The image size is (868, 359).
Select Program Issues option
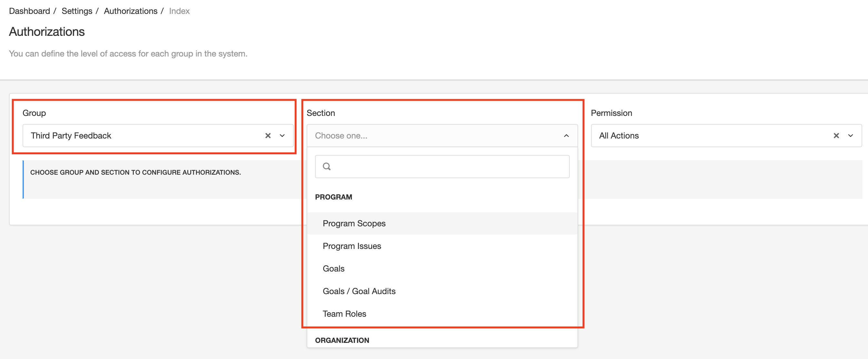coord(442,246)
